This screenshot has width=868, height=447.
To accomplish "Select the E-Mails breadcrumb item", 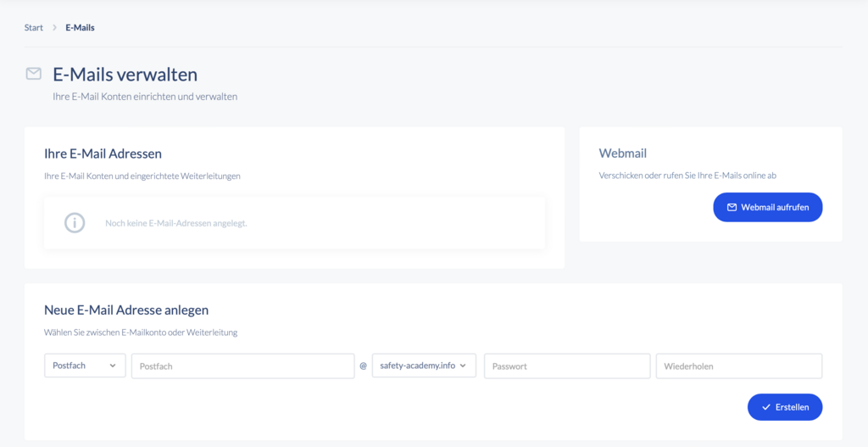I will (x=80, y=28).
